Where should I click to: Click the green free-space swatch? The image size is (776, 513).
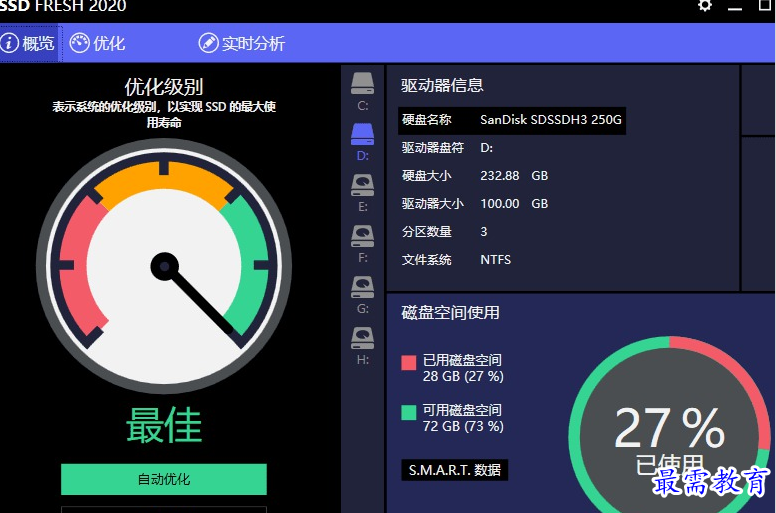[409, 413]
